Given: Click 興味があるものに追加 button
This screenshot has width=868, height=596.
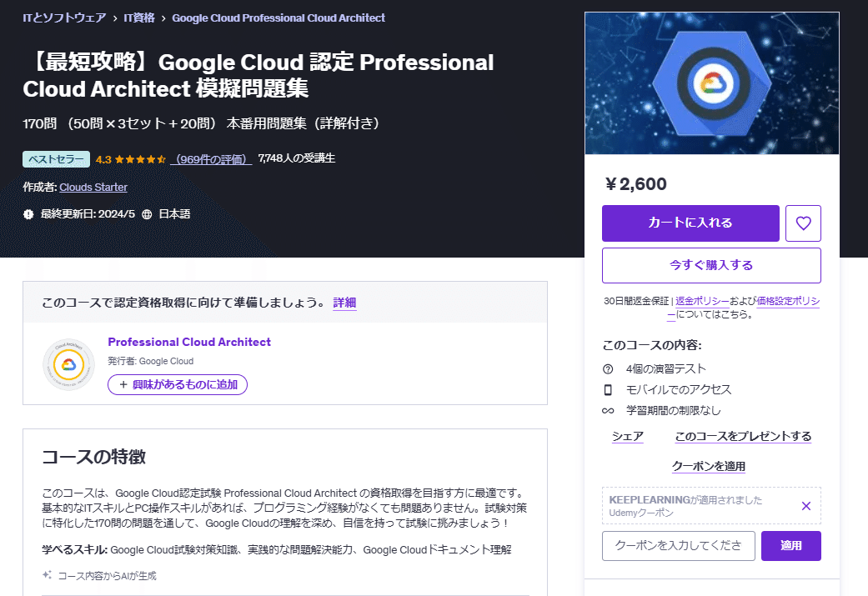Looking at the screenshot, I should 177,384.
